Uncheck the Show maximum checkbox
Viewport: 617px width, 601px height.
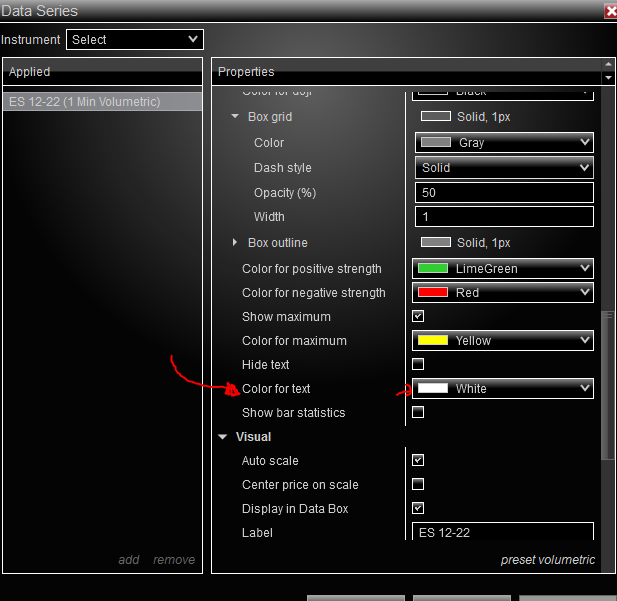pyautogui.click(x=418, y=316)
